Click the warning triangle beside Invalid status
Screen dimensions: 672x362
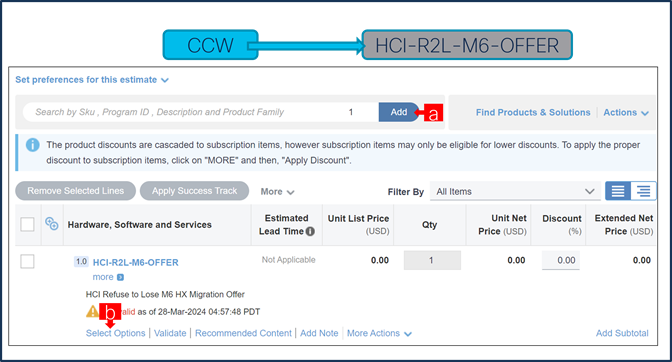click(x=92, y=311)
